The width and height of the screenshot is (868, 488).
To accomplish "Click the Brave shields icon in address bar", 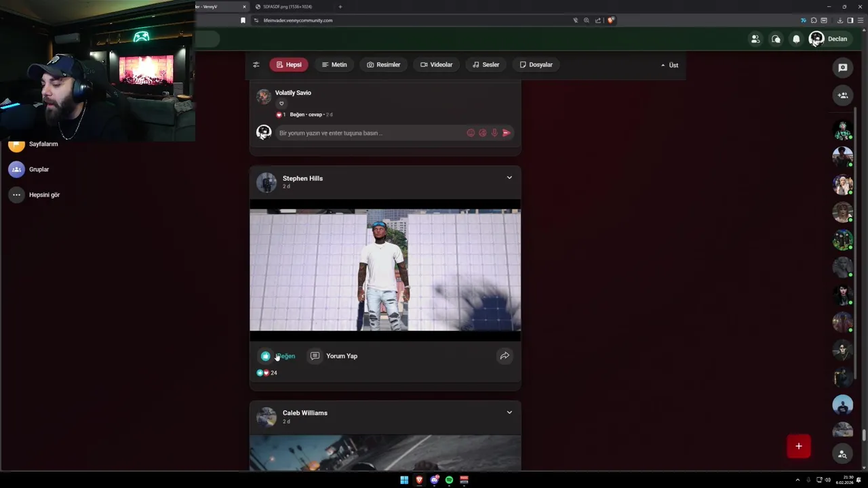I will (x=610, y=20).
